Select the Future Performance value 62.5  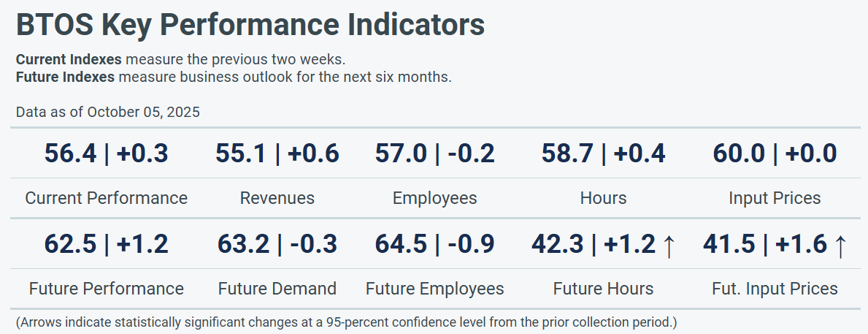70,245
